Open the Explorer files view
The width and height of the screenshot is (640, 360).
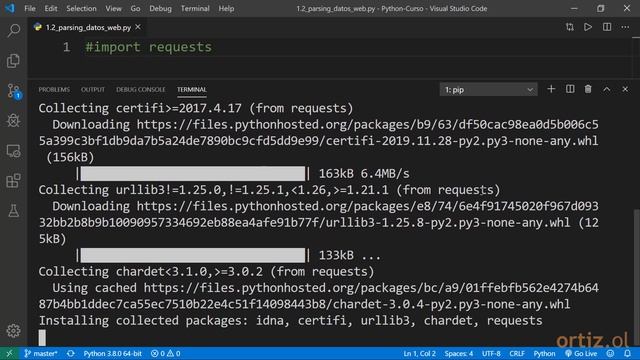pyautogui.click(x=13, y=61)
